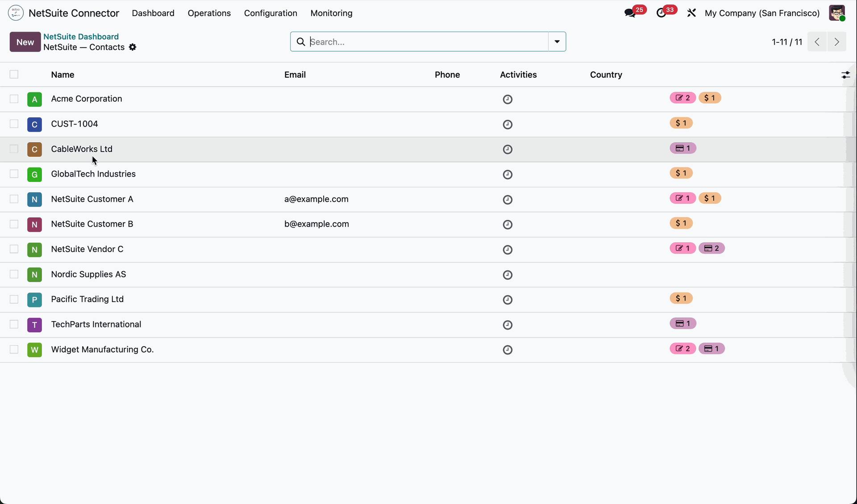
Task: Tick the checkbox for NetSuite Customer A
Action: (14, 199)
